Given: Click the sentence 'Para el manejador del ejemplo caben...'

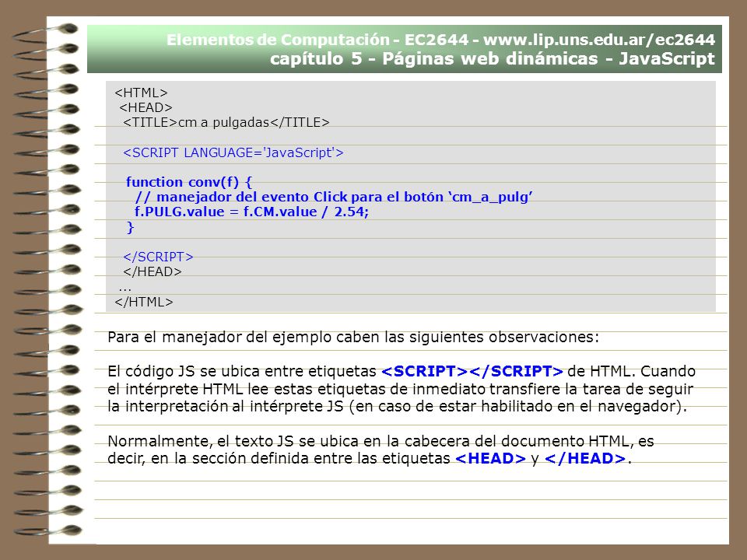Looking at the screenshot, I should pyautogui.click(x=353, y=337).
